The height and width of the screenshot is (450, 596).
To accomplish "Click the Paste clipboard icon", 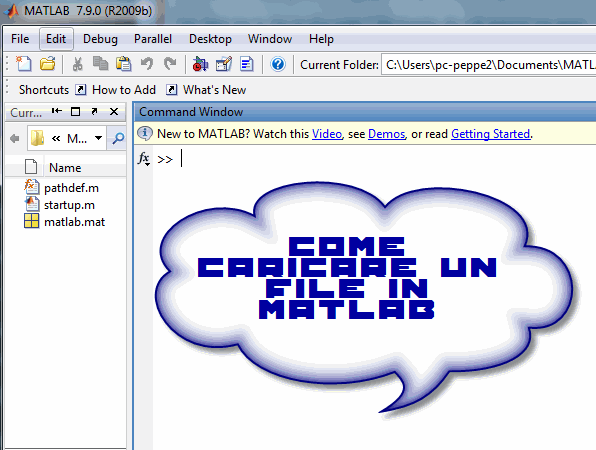I will click(124, 64).
